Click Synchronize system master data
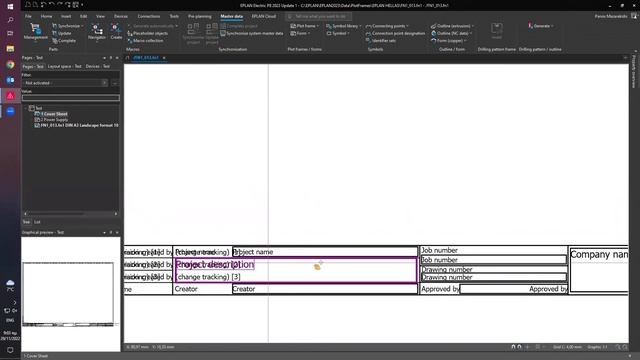 pyautogui.click(x=252, y=33)
